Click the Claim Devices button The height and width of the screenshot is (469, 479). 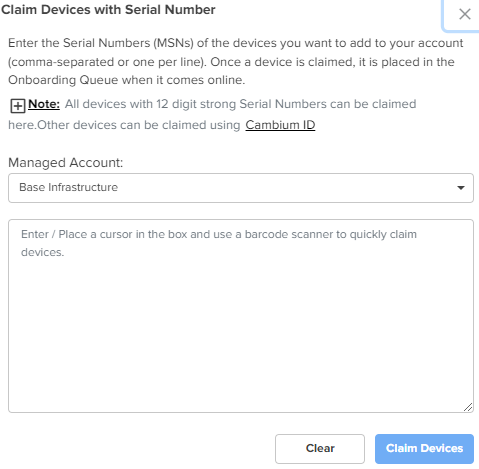(x=424, y=449)
